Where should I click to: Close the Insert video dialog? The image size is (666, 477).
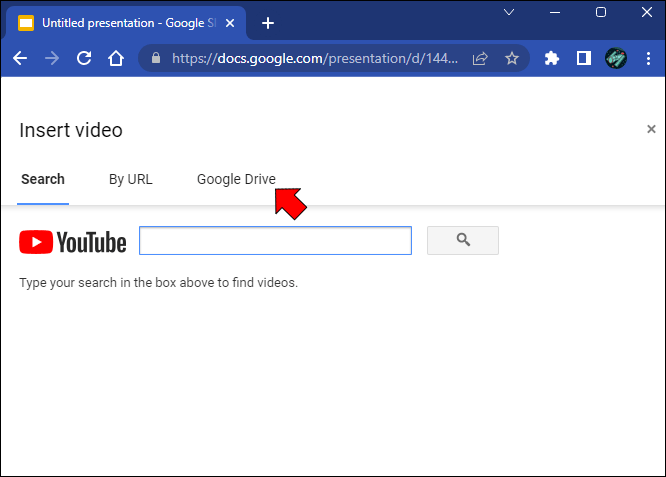pyautogui.click(x=651, y=129)
